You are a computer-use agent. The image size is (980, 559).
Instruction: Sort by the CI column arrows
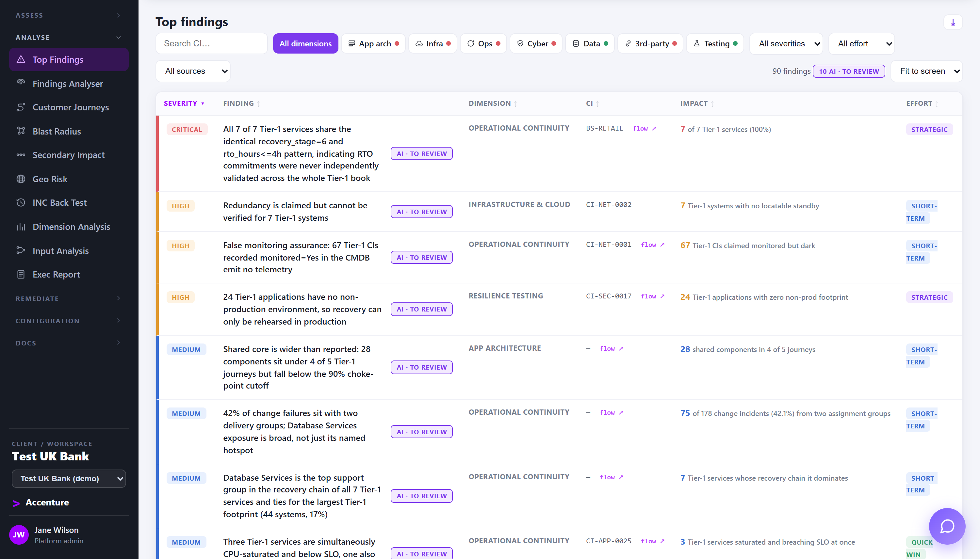(x=597, y=104)
